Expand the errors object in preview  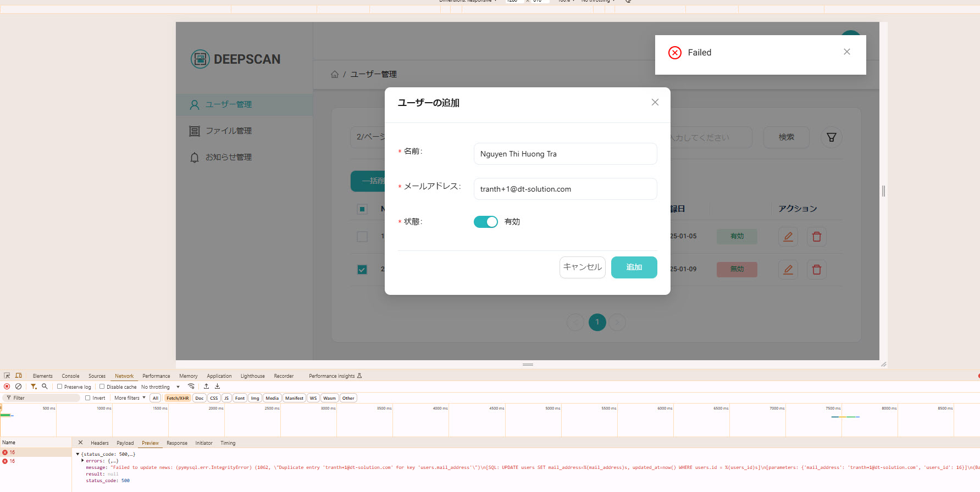click(82, 461)
